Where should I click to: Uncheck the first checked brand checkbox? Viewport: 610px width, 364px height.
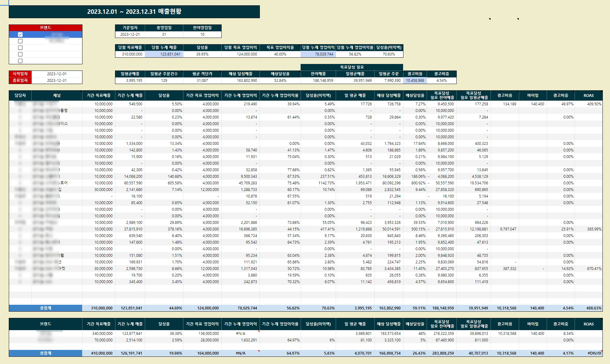point(20,34)
